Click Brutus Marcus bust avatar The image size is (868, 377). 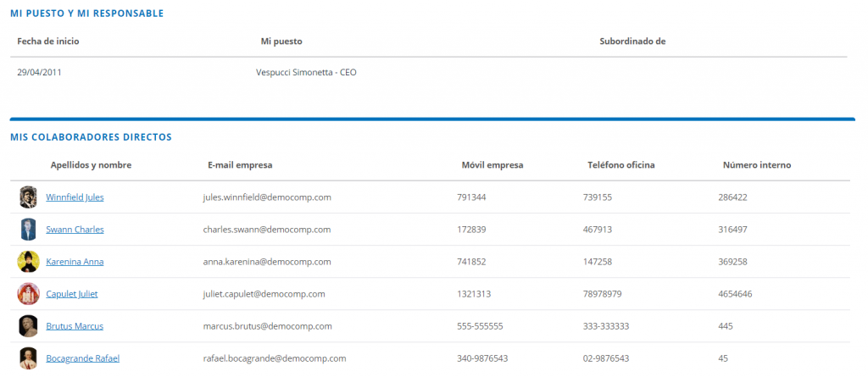click(x=28, y=326)
